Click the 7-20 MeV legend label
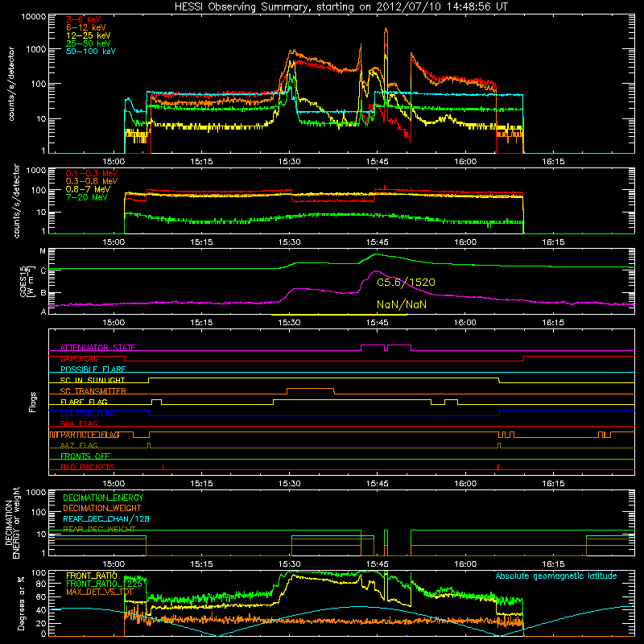This screenshot has width=644, height=644. pyautogui.click(x=86, y=197)
